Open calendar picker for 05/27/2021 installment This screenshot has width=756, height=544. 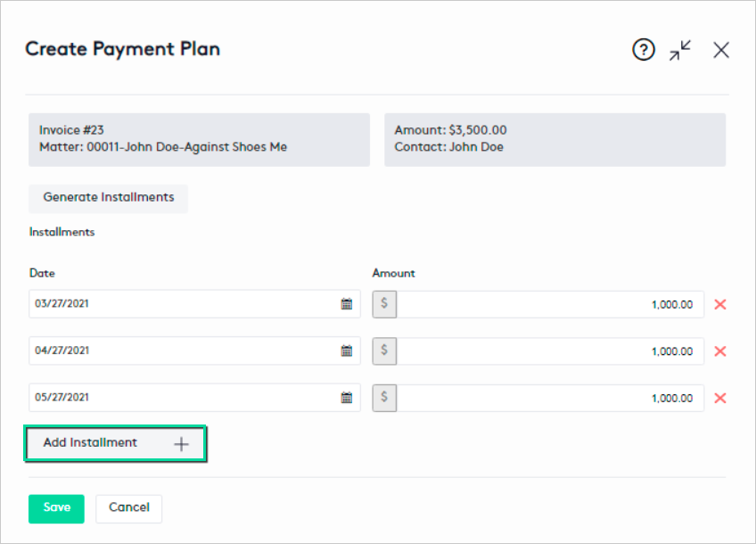pos(347,398)
